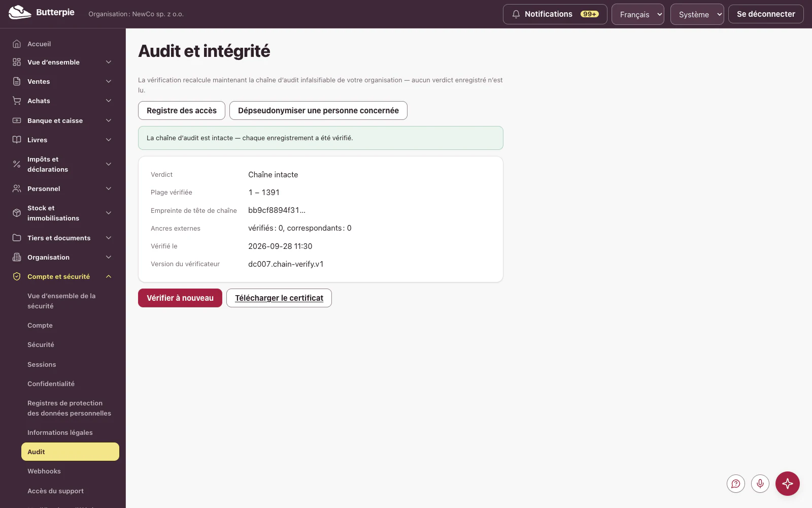
Task: Open the Français language dropdown
Action: [x=638, y=14]
